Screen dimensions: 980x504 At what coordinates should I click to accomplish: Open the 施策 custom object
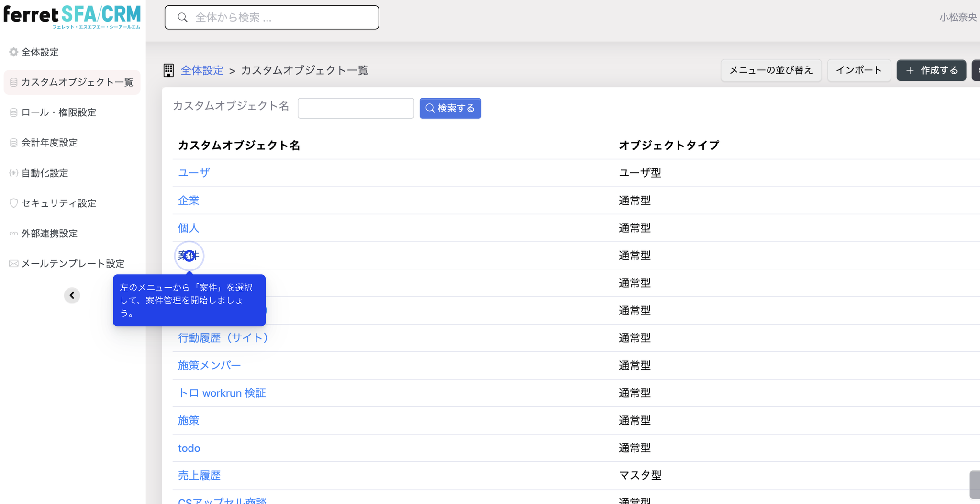click(x=189, y=421)
